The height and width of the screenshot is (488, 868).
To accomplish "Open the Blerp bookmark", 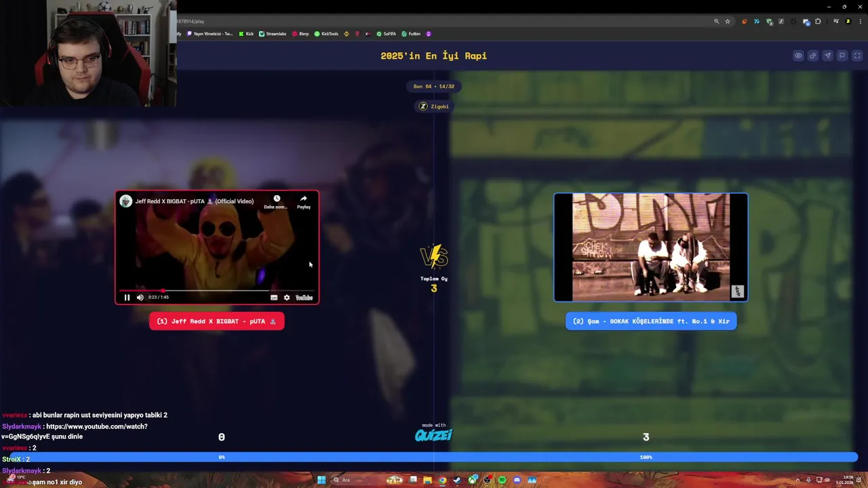I will [300, 34].
